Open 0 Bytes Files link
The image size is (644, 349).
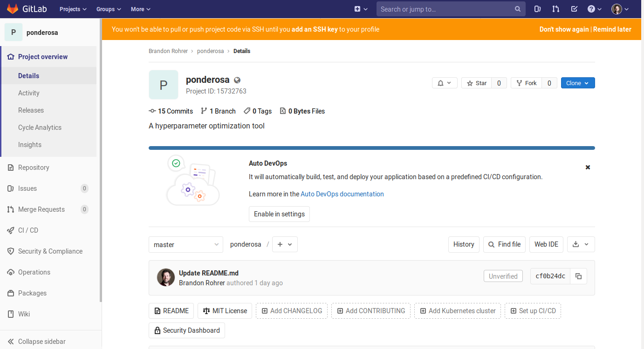coord(302,111)
